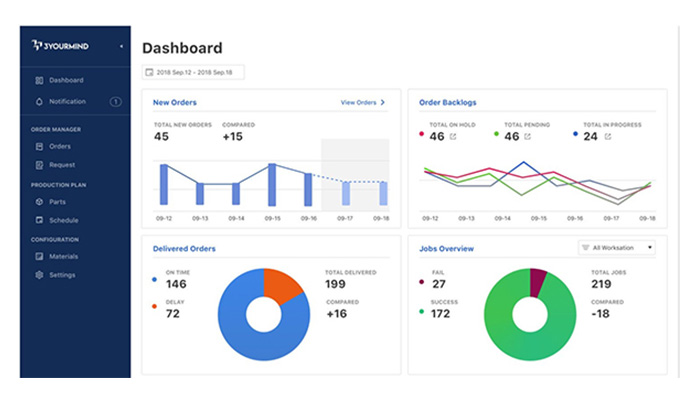The image size is (700, 400).
Task: Select the Parts icon in Production Plan
Action: [39, 202]
